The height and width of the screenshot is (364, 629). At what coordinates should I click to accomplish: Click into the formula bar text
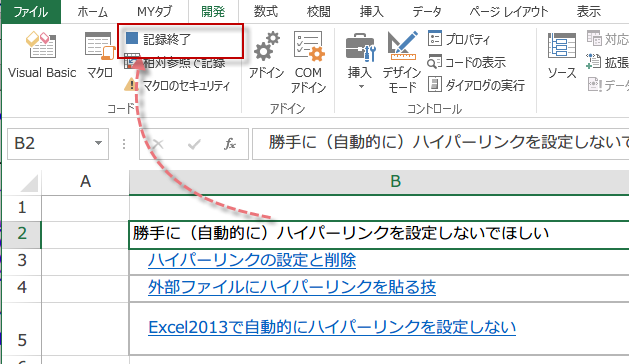click(440, 143)
